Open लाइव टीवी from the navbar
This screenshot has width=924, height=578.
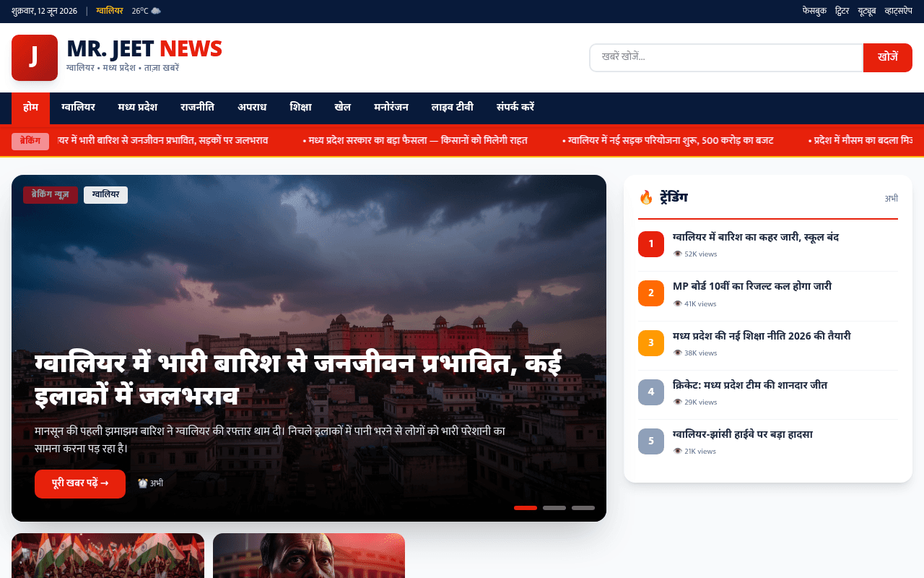click(x=453, y=108)
